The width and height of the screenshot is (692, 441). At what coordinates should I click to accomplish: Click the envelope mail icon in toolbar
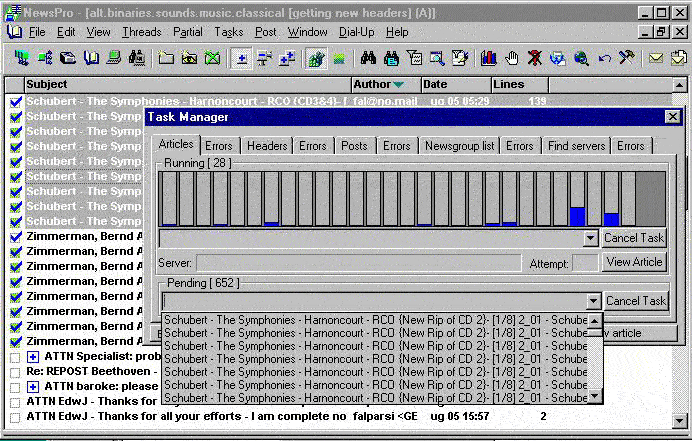656,58
